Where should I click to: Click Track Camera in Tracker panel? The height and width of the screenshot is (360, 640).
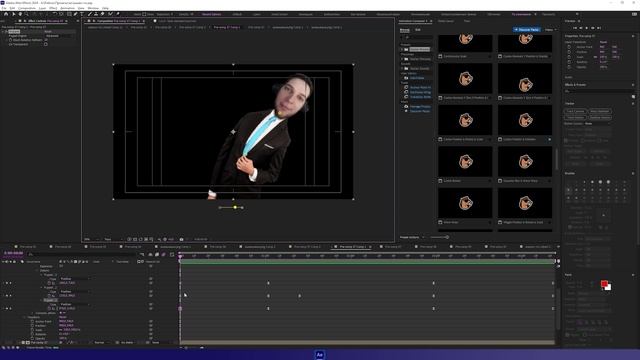click(x=576, y=111)
